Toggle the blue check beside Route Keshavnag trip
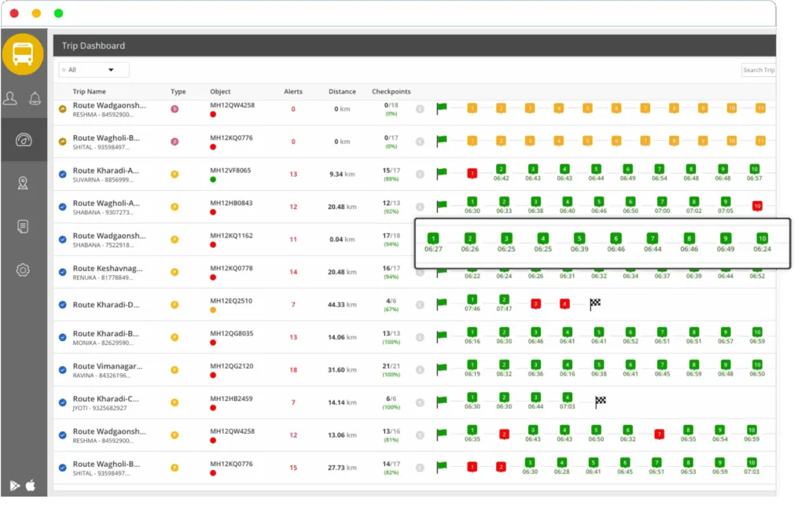Viewport: 805px width, 532px height. tap(63, 273)
